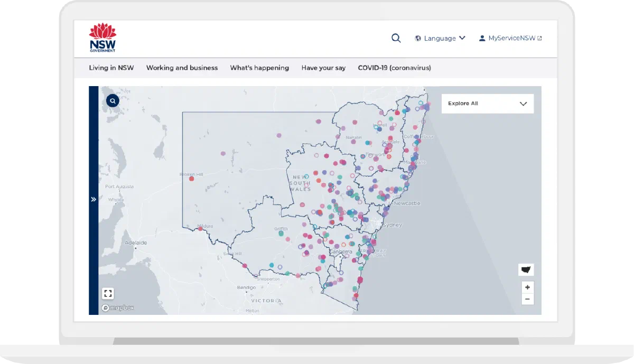The height and width of the screenshot is (364, 634).
Task: Toggle fullscreen map view
Action: click(x=108, y=293)
